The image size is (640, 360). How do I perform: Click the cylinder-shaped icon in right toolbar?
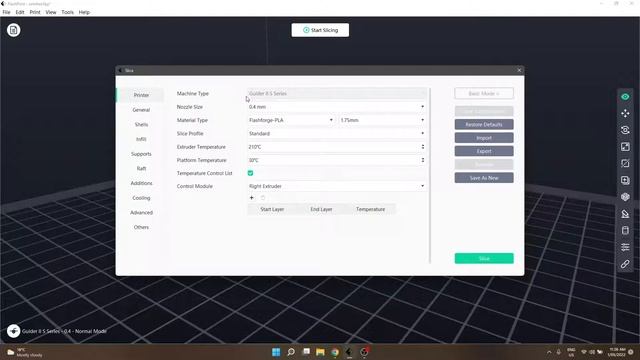[625, 231]
